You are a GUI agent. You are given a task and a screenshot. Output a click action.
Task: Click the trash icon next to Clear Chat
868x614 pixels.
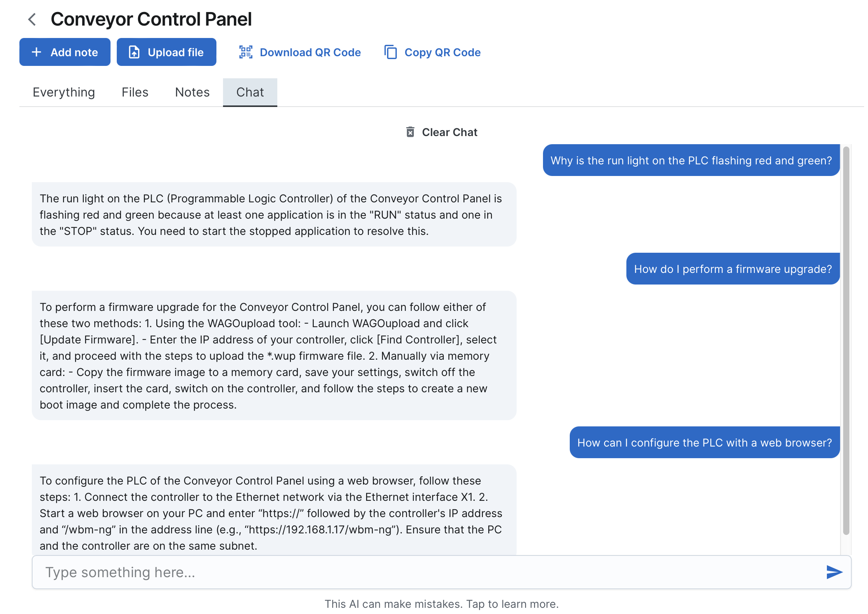410,132
